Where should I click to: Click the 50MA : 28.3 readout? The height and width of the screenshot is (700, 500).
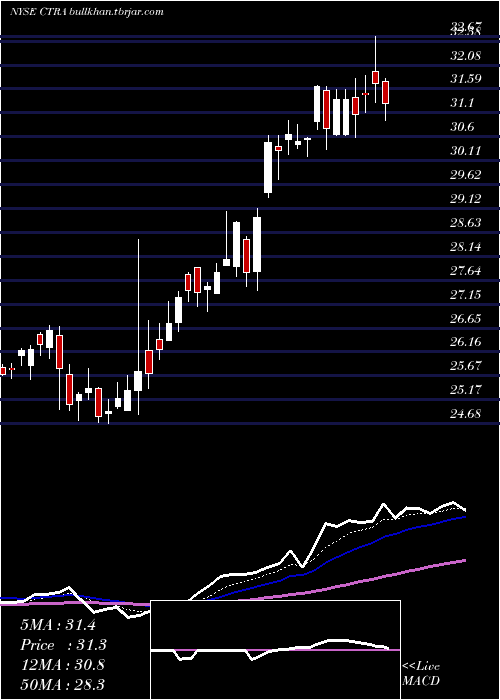click(62, 684)
